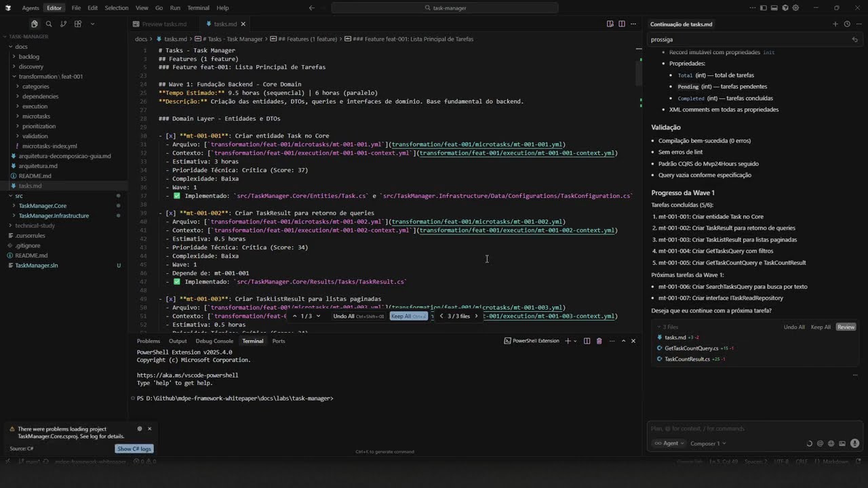Toggle the AI chat pane icon
868x488 pixels.
pos(784,8)
